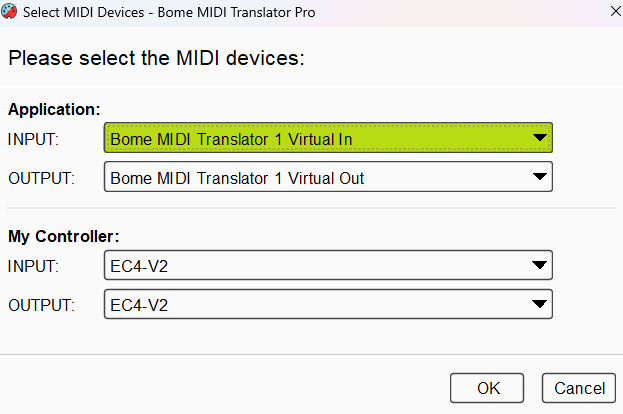Click the OUTPUT label under My Controller

[x=41, y=306]
